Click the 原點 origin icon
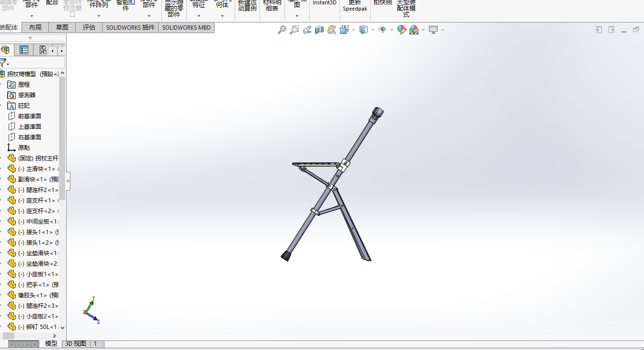The height and width of the screenshot is (350, 644). click(x=11, y=147)
